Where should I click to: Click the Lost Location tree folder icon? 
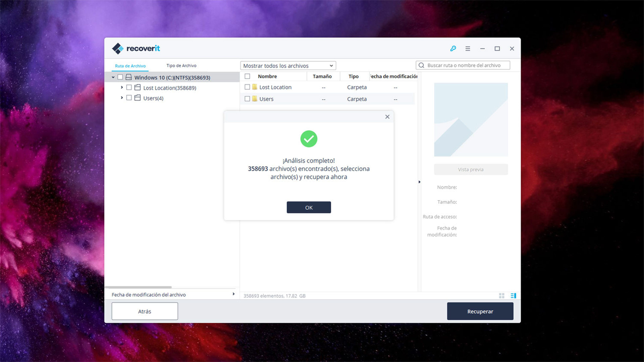point(138,87)
